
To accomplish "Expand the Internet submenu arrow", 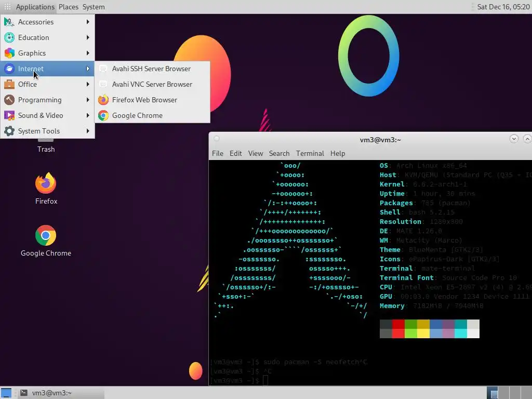I will 88,69.
